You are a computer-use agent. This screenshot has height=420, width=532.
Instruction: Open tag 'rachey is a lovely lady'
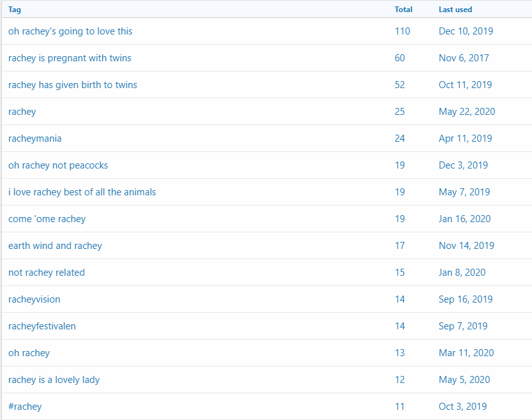pyautogui.click(x=54, y=379)
